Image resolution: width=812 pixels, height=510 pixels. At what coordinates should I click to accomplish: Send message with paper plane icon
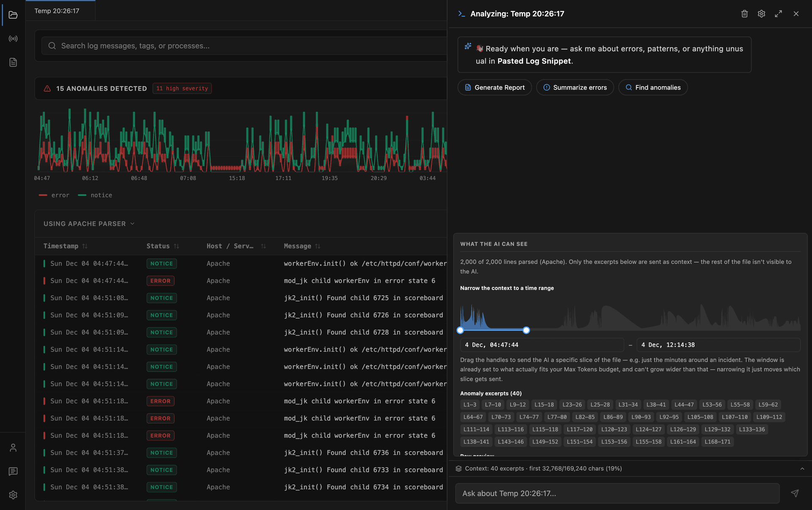tap(795, 493)
